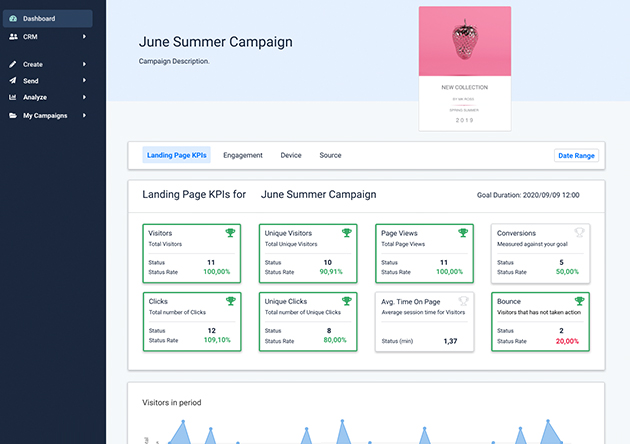
Task: Click the Dashboard gauge icon in sidebar
Action: point(13,18)
